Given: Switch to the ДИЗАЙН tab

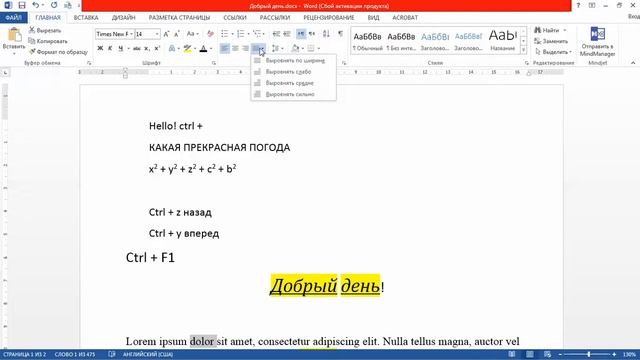Looking at the screenshot, I should pos(123,18).
